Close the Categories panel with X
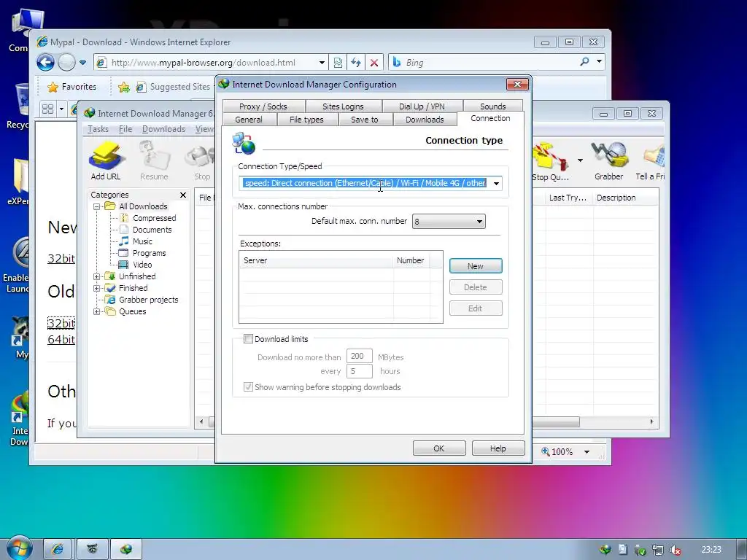Viewport: 747px width, 560px height. tap(183, 195)
